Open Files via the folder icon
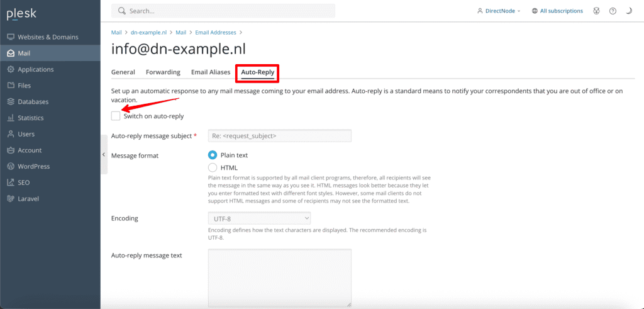Viewport: 644px width, 309px height. pos(11,86)
